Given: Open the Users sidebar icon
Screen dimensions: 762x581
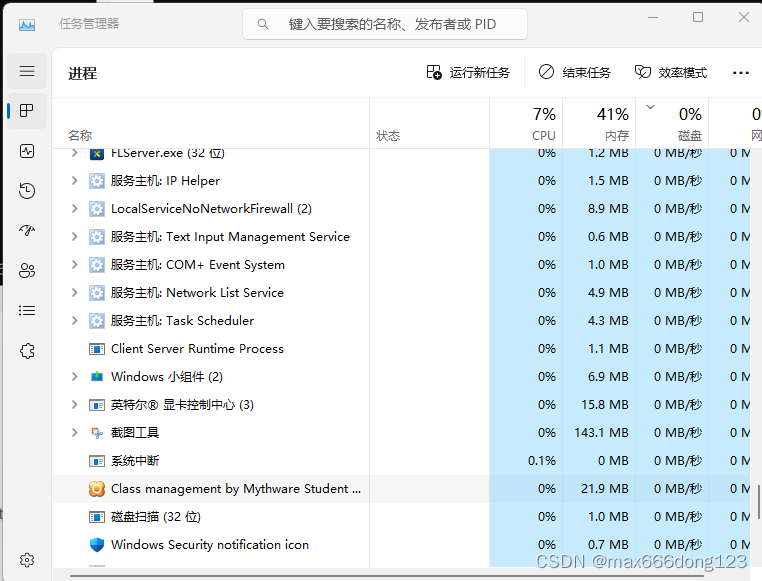Looking at the screenshot, I should (x=27, y=271).
